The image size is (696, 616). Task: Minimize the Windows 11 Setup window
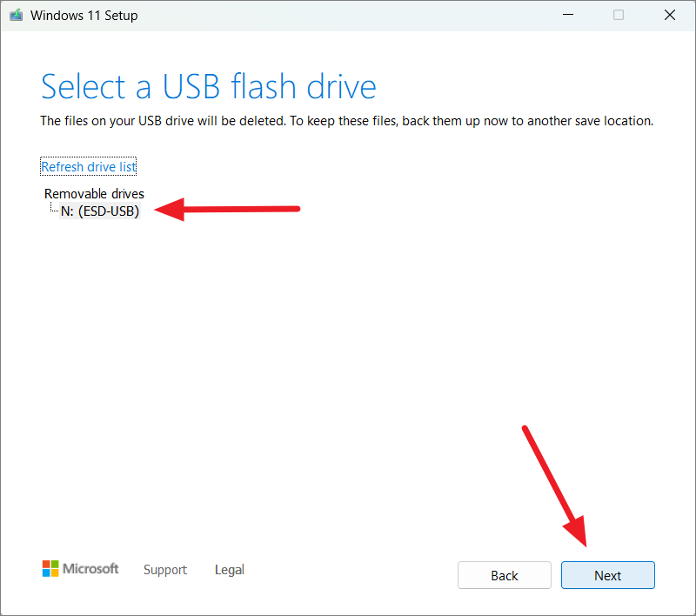click(567, 15)
